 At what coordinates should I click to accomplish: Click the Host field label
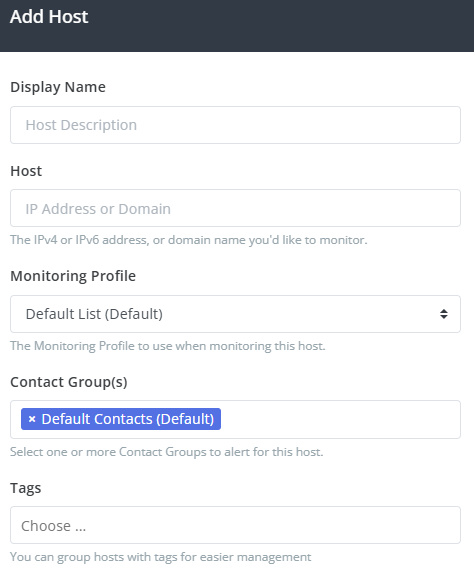coord(26,171)
